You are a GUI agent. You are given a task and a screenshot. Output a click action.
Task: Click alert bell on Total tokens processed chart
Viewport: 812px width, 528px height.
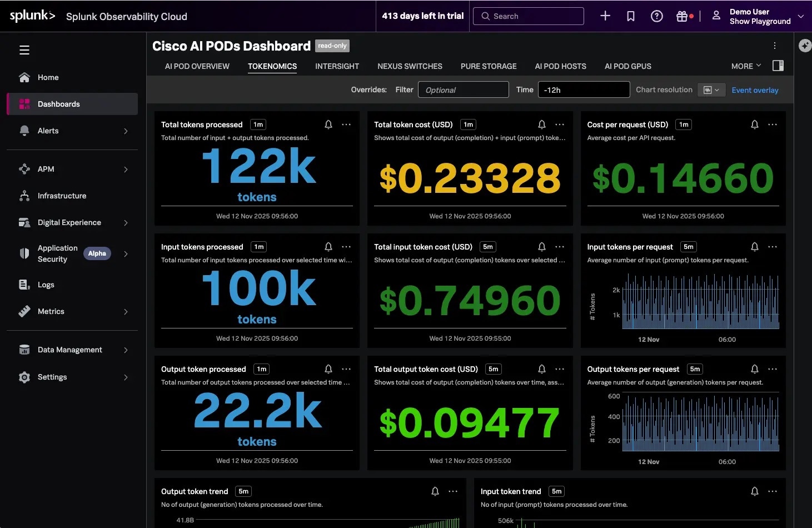(328, 124)
